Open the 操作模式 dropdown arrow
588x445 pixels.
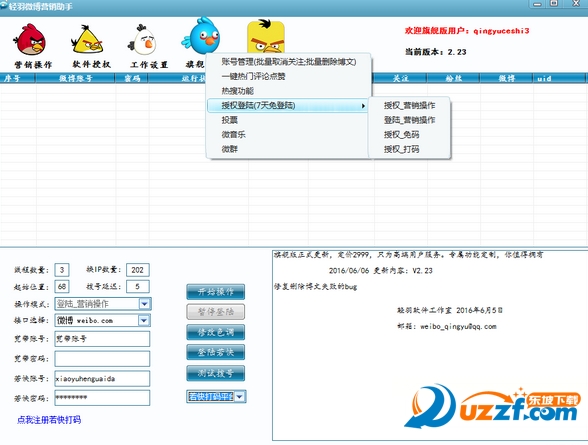pos(144,304)
